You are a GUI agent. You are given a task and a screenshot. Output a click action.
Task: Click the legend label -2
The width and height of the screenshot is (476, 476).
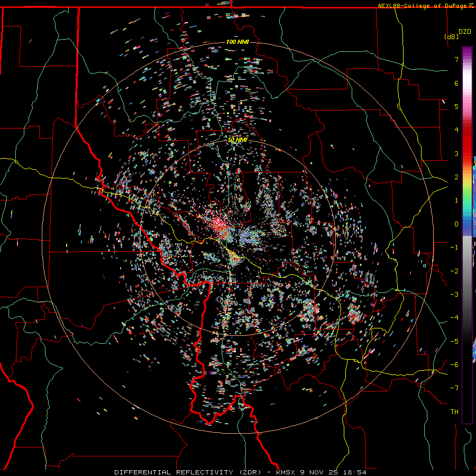(454, 271)
